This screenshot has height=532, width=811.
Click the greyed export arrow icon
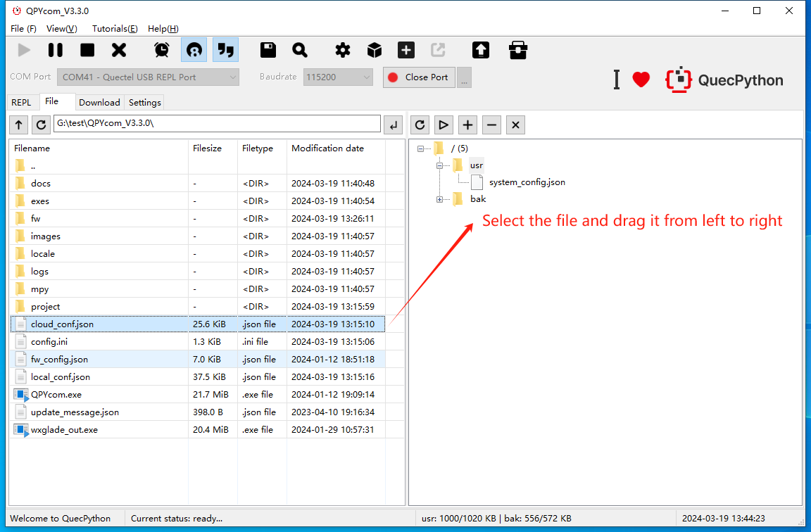(438, 50)
